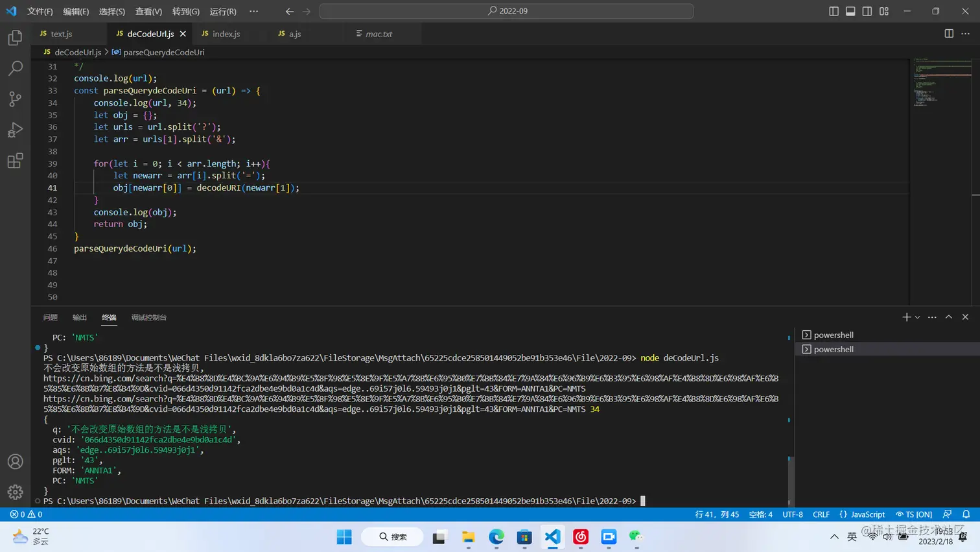
Task: Switch to the 终端 panel tab
Action: 109,317
